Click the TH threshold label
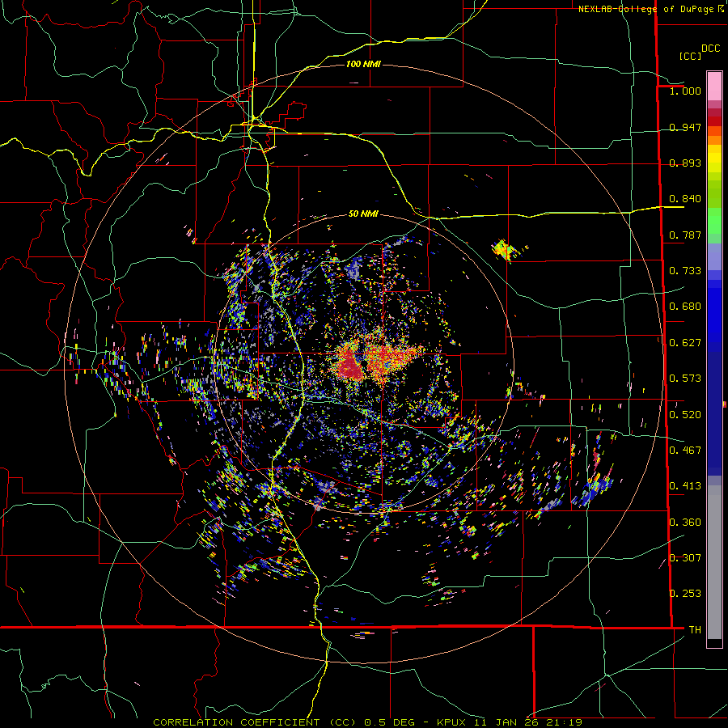 695,630
